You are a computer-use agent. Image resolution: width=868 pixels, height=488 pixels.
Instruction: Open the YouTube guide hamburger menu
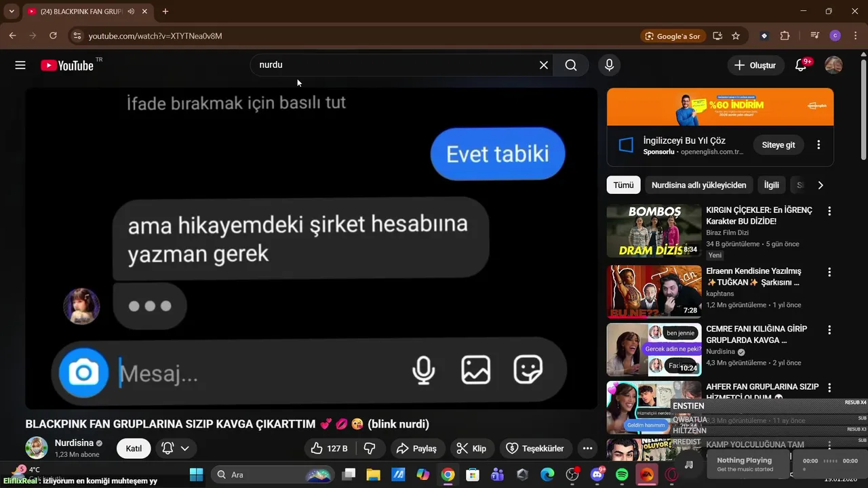[20, 65]
